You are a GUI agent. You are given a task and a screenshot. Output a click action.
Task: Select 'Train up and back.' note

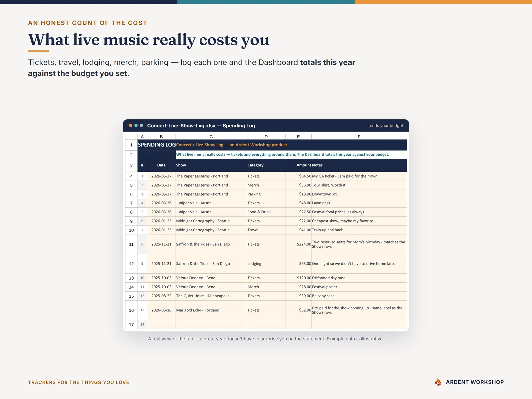(x=359, y=230)
